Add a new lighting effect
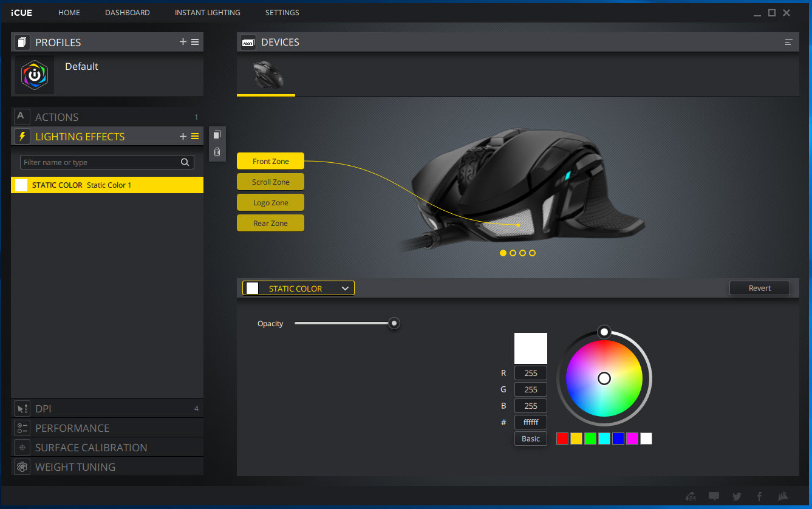This screenshot has width=812, height=509. click(183, 136)
